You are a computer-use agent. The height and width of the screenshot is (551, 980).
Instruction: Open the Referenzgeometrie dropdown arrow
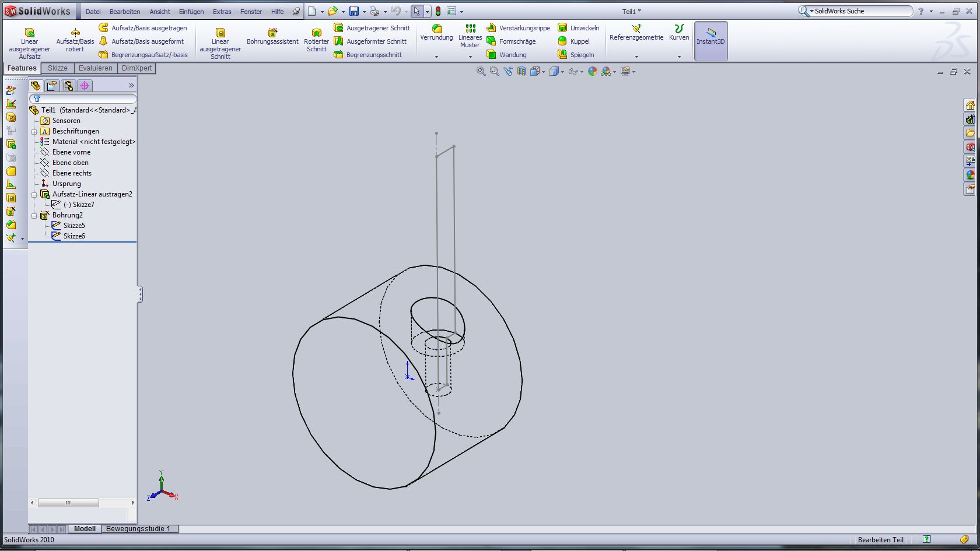coord(636,57)
